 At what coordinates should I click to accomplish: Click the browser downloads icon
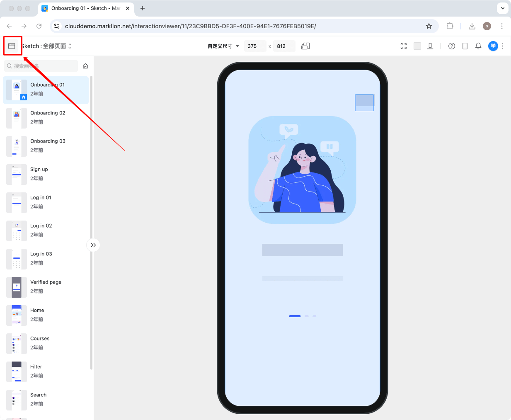[472, 26]
